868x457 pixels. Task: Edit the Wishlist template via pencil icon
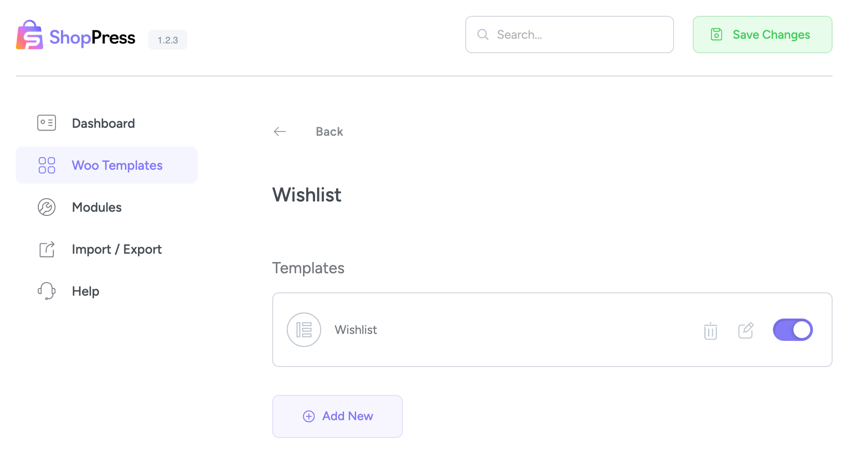click(x=746, y=330)
